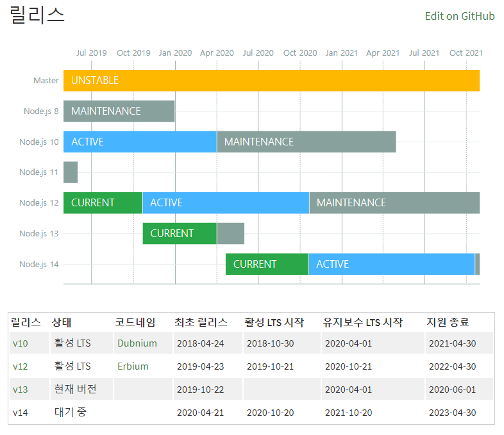Click the 코드네임 column header
504x435 pixels.
(x=135, y=322)
